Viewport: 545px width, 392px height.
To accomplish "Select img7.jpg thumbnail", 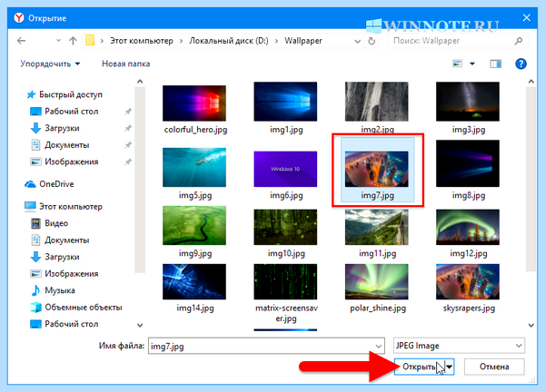I will [x=377, y=170].
